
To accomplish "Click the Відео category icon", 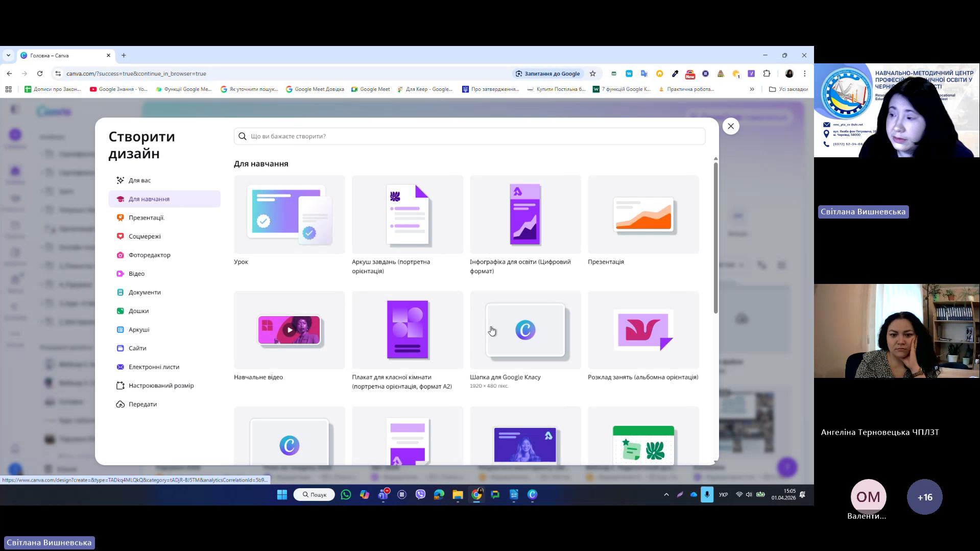I will point(120,274).
